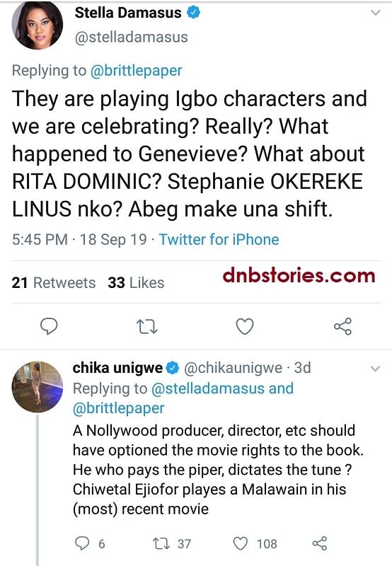This screenshot has width=392, height=566.
Task: Open the chika unigwe display name
Action: 117,368
